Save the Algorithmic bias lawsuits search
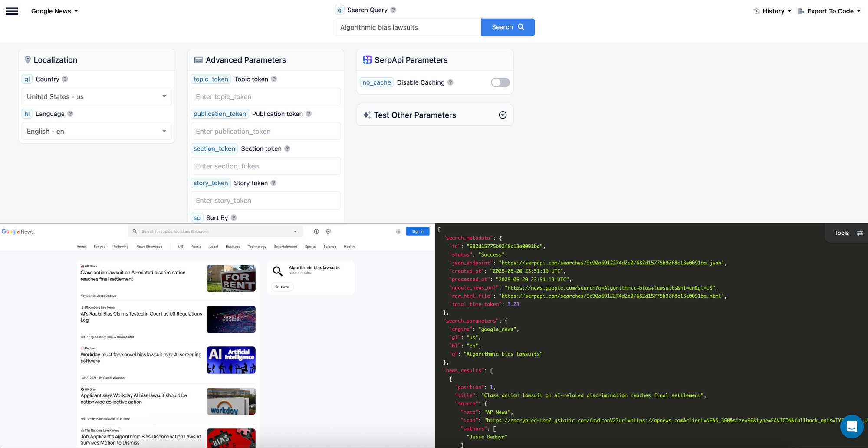Screen dimensions: 868x448 282,287
